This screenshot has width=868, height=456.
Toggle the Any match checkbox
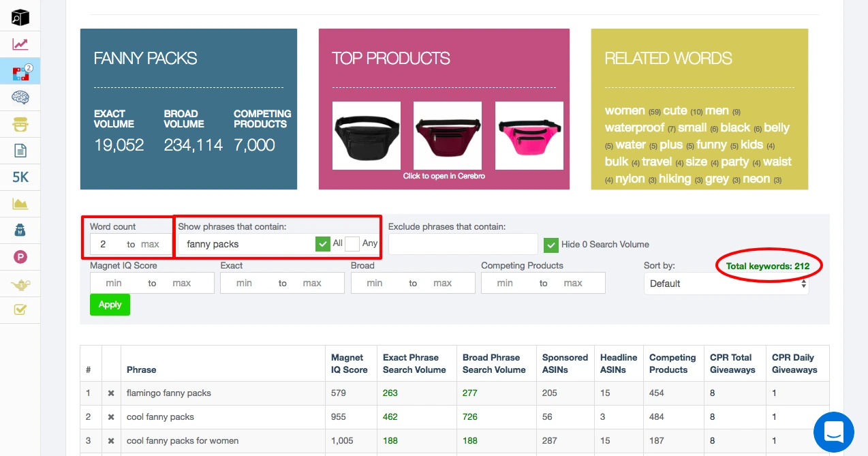352,243
